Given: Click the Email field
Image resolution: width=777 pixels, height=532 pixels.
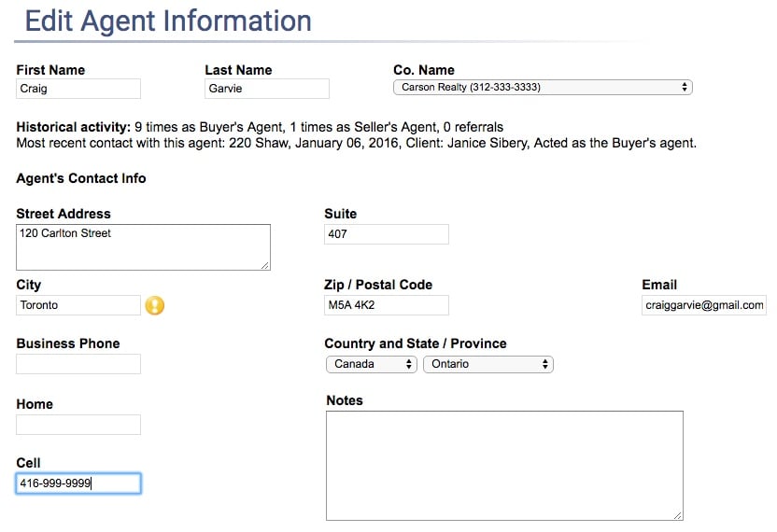Looking at the screenshot, I should pyautogui.click(x=704, y=305).
